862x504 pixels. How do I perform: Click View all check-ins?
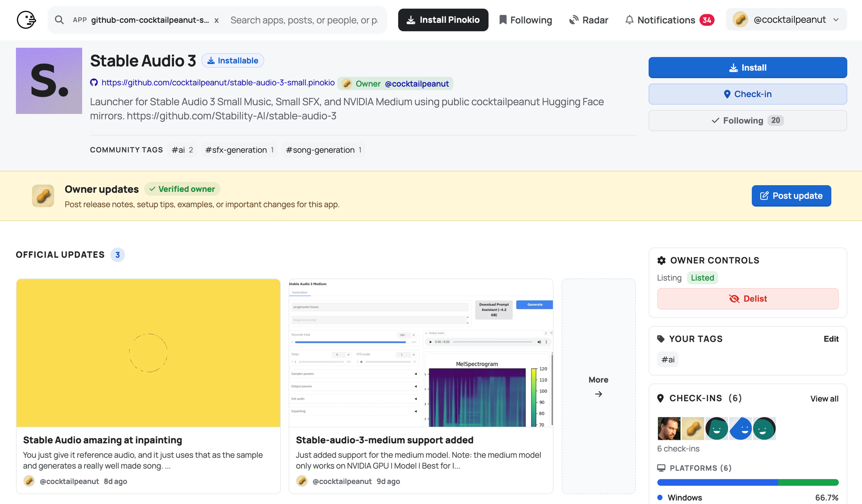tap(824, 398)
